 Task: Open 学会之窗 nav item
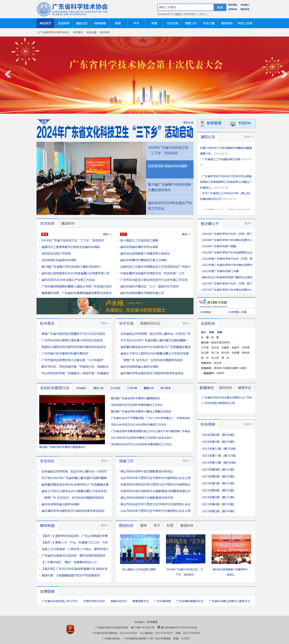209,23
